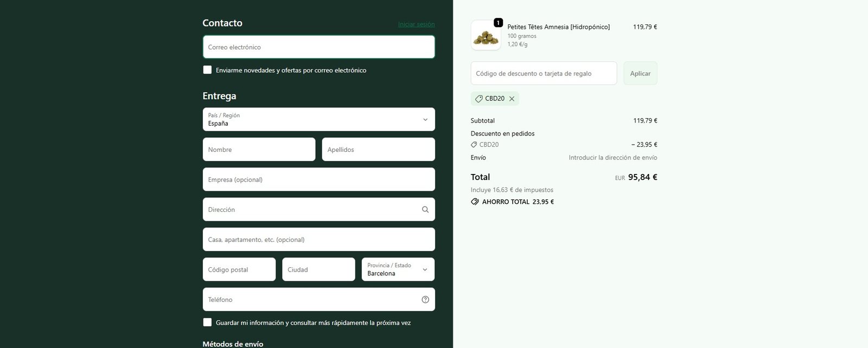Click the help icon in Teléfono field

click(x=425, y=300)
